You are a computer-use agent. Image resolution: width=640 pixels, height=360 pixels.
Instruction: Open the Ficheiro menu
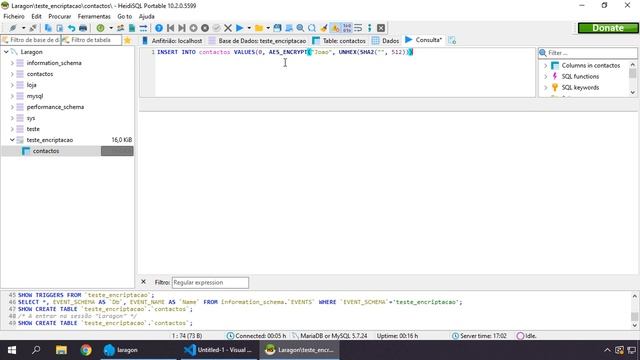point(14,16)
